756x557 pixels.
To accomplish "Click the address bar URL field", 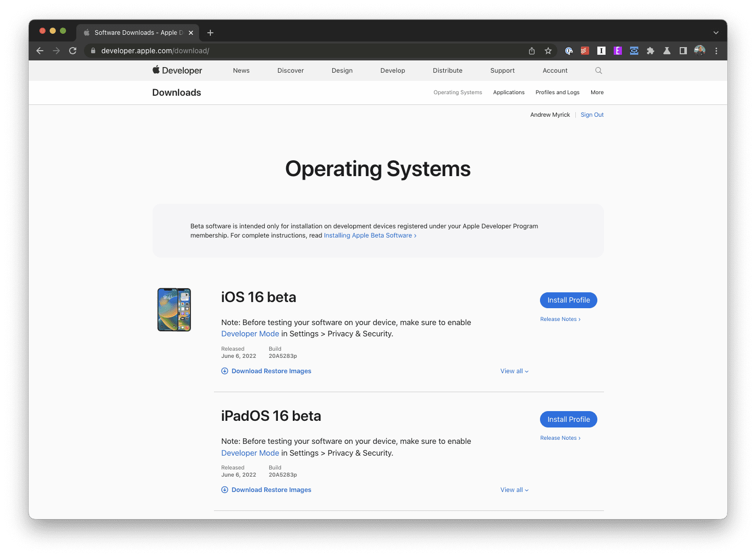I will pyautogui.click(x=307, y=51).
